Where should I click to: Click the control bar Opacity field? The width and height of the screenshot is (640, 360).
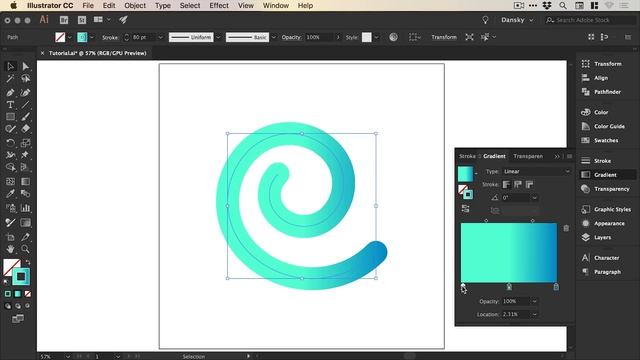pyautogui.click(x=320, y=37)
